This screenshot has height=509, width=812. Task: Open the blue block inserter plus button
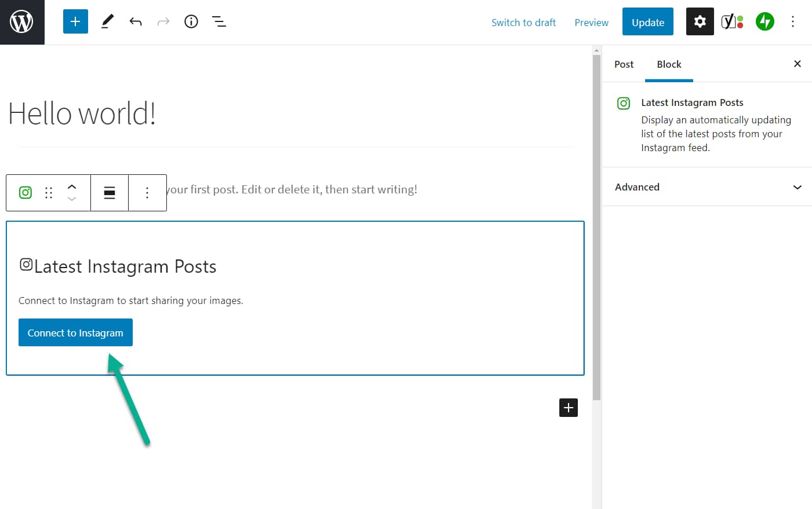coord(75,21)
